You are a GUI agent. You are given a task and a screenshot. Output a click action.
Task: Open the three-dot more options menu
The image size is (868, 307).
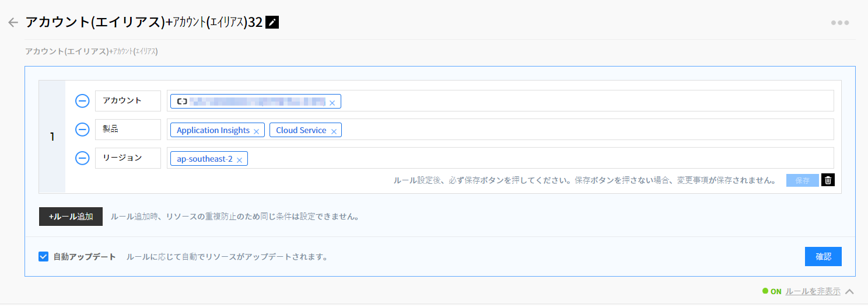[x=839, y=23]
